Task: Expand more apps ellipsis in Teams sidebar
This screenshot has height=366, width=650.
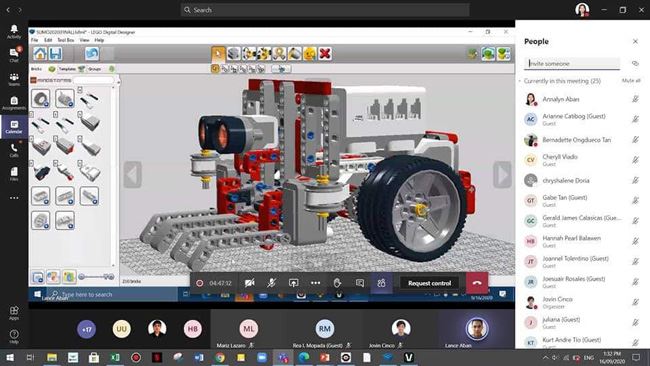Action: pyautogui.click(x=14, y=198)
